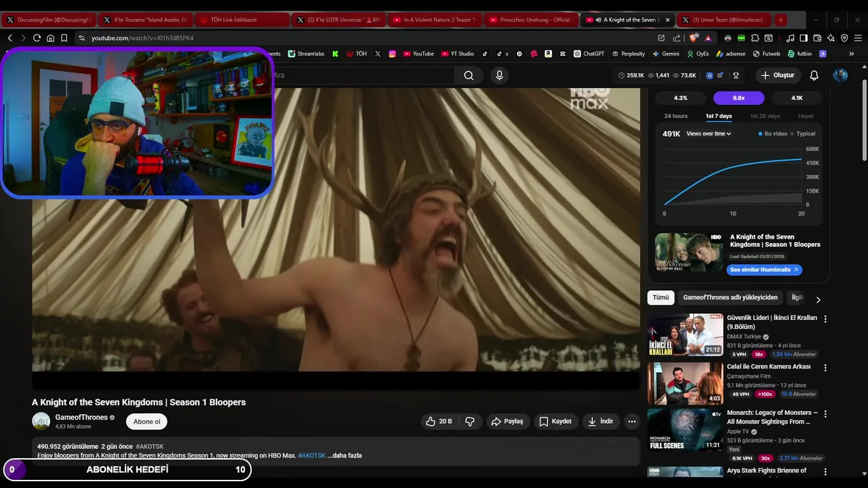Toggle Bu video series in chart legend
This screenshot has height=488, width=868.
point(773,134)
